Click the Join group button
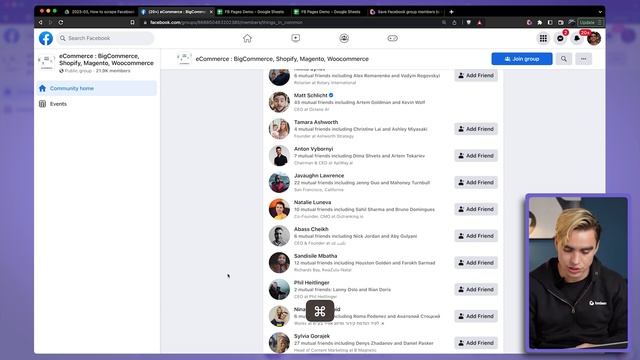This screenshot has width=640, height=360. (522, 59)
